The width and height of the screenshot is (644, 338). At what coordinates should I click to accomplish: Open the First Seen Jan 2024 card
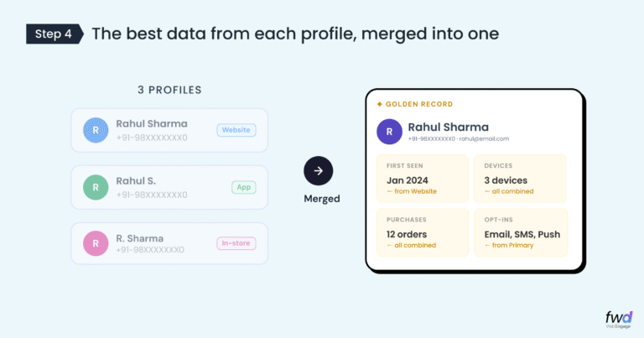coord(423,178)
